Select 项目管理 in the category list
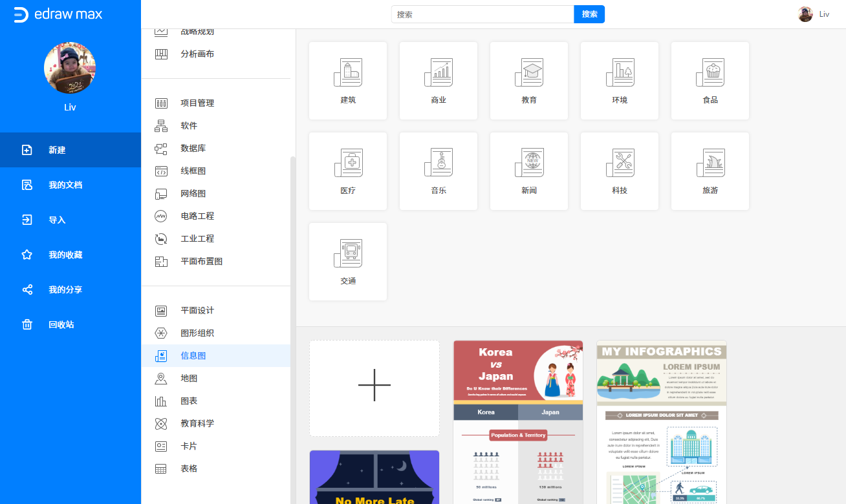 pos(197,103)
